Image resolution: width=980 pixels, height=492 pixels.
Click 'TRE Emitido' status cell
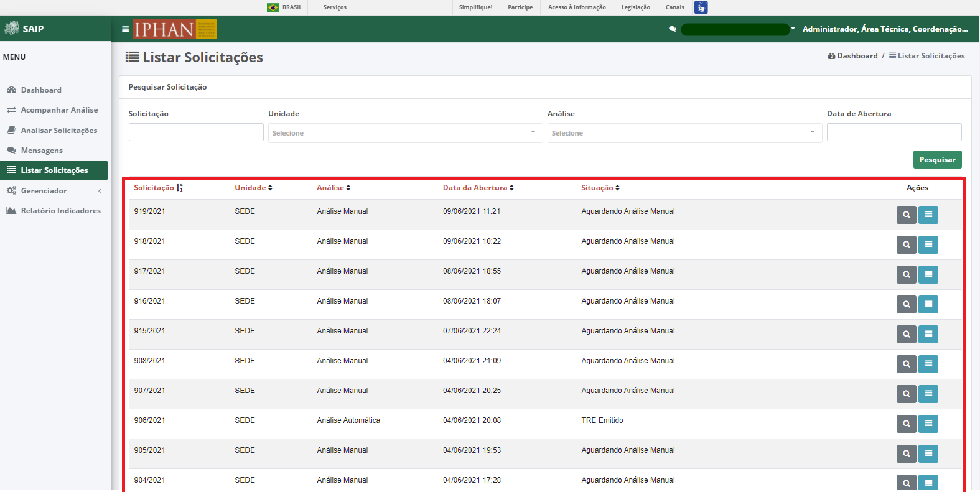click(602, 420)
